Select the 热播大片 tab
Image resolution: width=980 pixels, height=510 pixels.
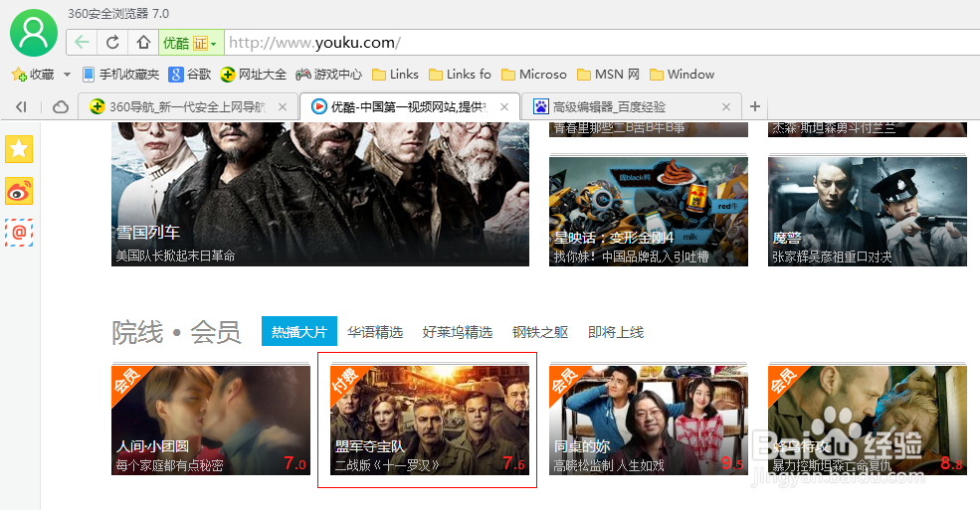tap(299, 331)
